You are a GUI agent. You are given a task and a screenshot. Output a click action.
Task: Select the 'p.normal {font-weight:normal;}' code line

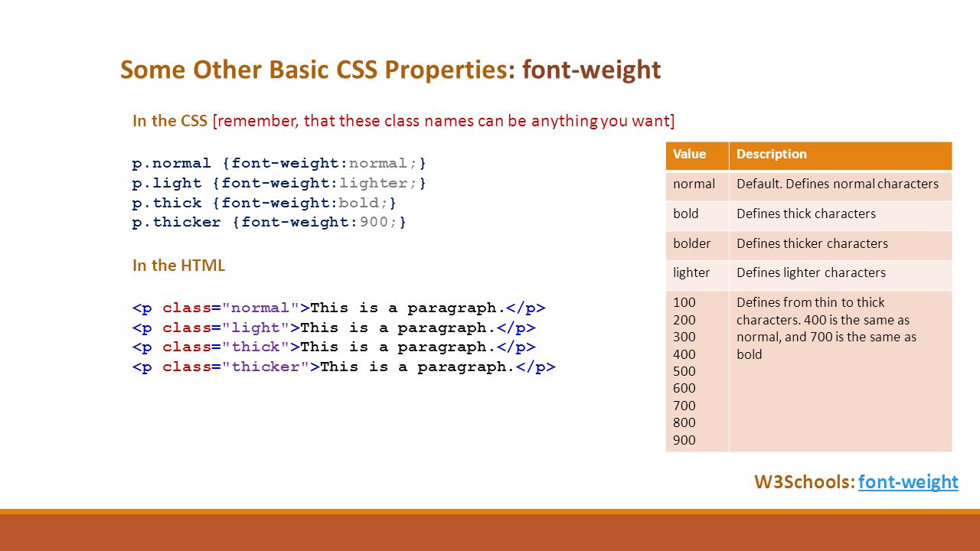(x=279, y=163)
